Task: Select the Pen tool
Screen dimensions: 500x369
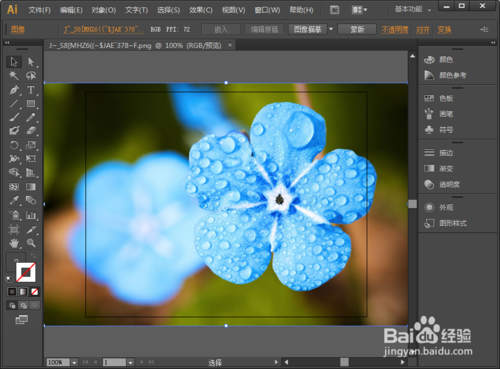Action: pyautogui.click(x=14, y=90)
